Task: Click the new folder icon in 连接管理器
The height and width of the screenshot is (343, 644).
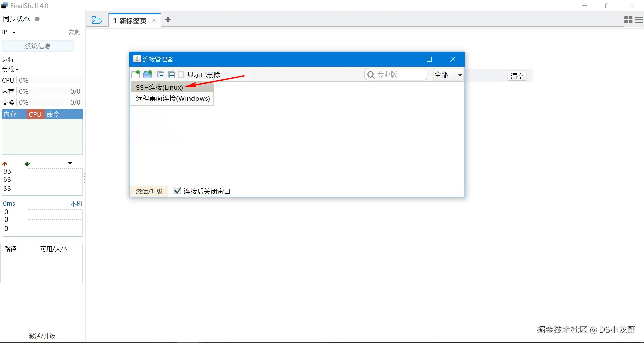Action: coord(148,74)
